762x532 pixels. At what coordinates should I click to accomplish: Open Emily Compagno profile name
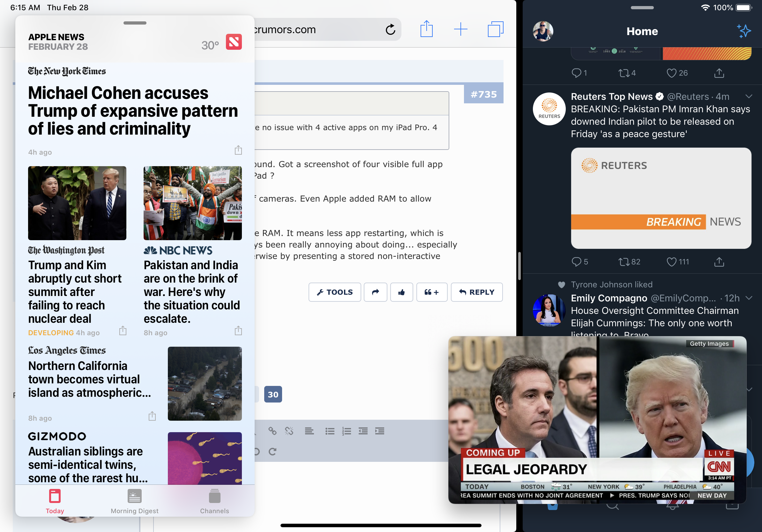click(x=609, y=298)
